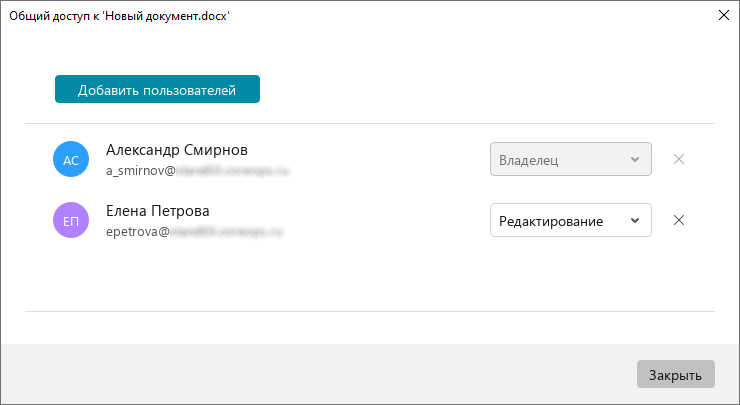Close the sharing dialog via the top-right X
The width and height of the screenshot is (740, 405).
pos(723,15)
